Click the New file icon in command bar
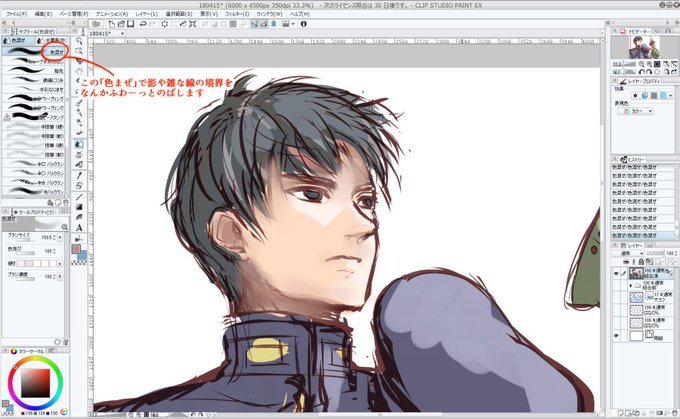 pos(111,24)
